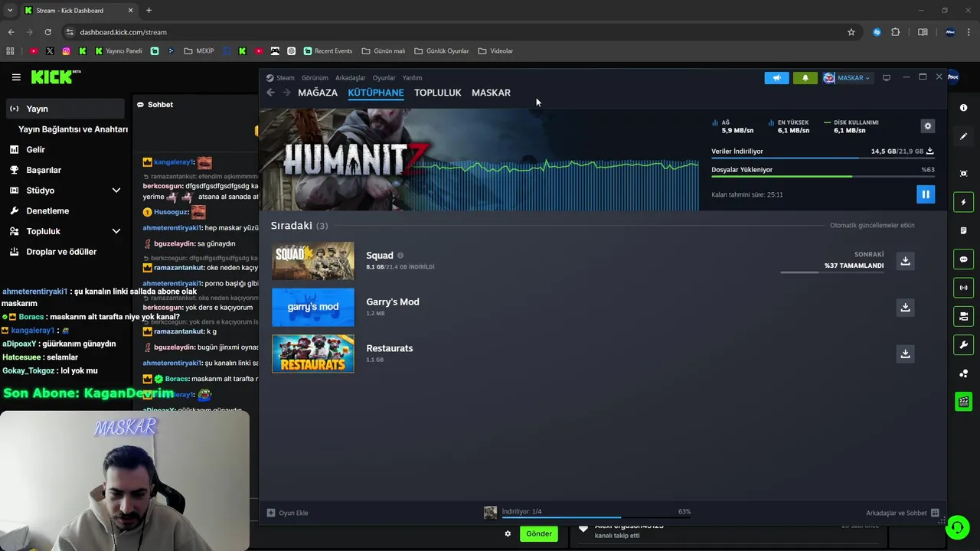This screenshot has height=551, width=980.
Task: Open the Günlük Oyunlar bookmark folder
Action: pos(442,51)
